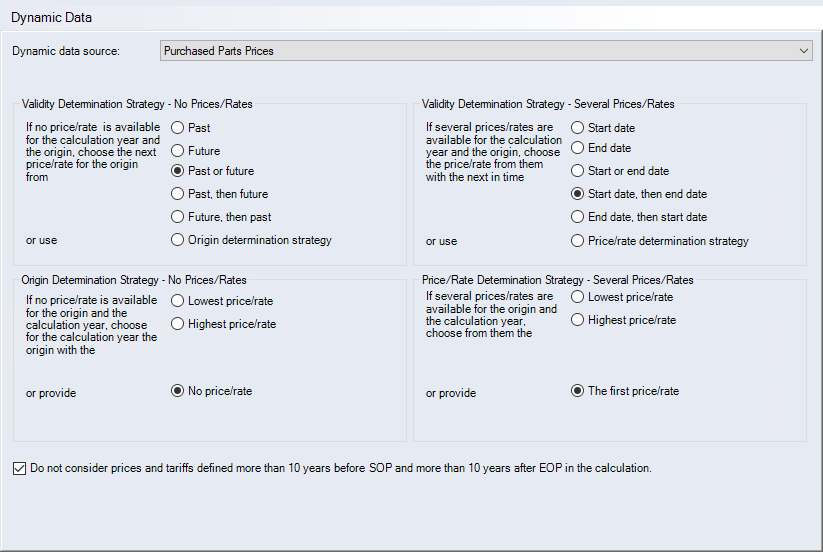This screenshot has width=823, height=552.
Task: Select Highest price/rate under Price/Rate Determination
Action: pos(578,320)
